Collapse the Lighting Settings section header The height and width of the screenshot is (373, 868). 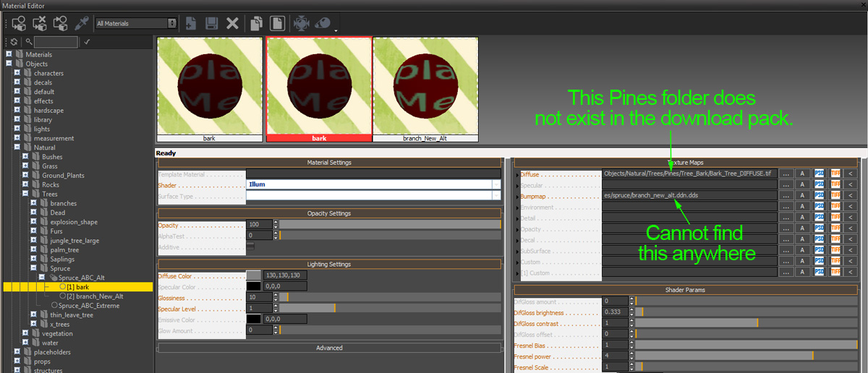329,264
